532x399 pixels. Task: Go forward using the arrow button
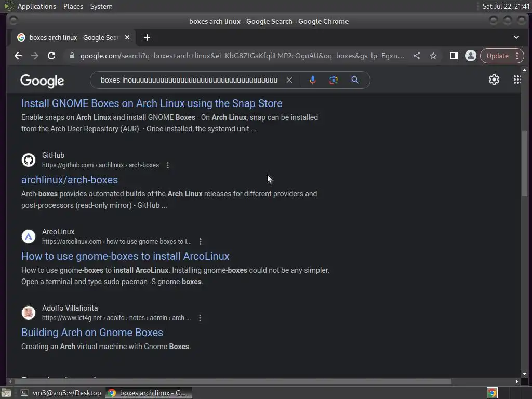[x=35, y=56]
